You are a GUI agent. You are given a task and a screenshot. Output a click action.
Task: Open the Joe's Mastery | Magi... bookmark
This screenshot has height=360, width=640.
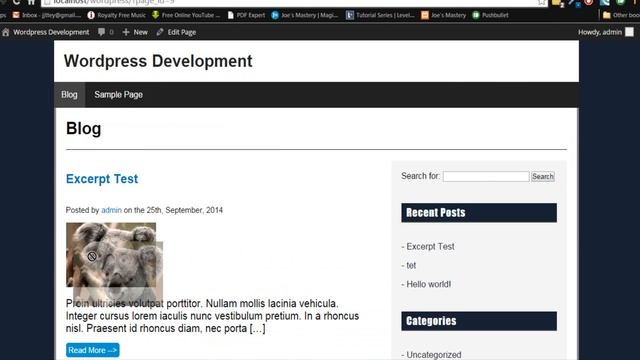click(304, 15)
